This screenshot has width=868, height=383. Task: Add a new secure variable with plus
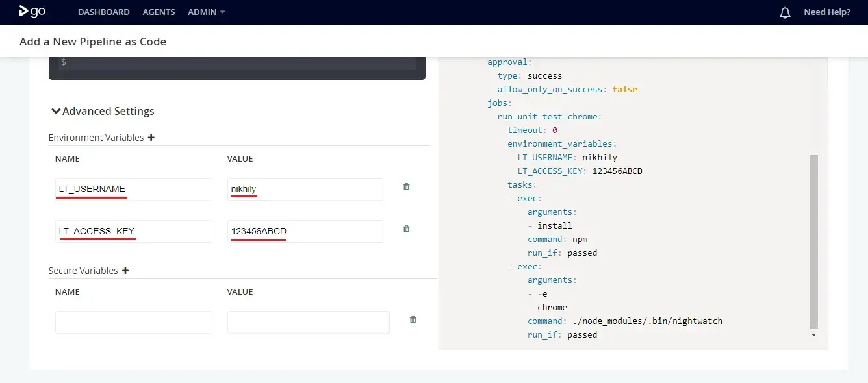pos(125,271)
